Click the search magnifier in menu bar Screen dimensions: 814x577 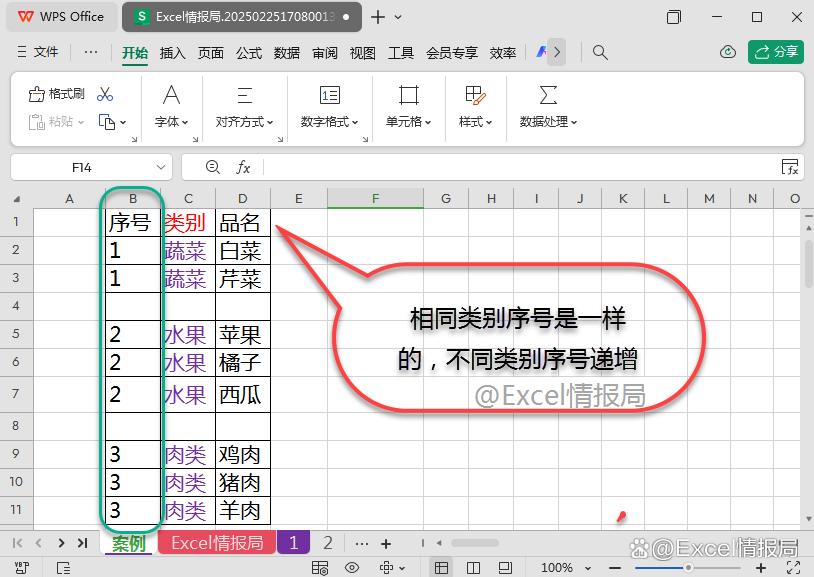click(600, 52)
